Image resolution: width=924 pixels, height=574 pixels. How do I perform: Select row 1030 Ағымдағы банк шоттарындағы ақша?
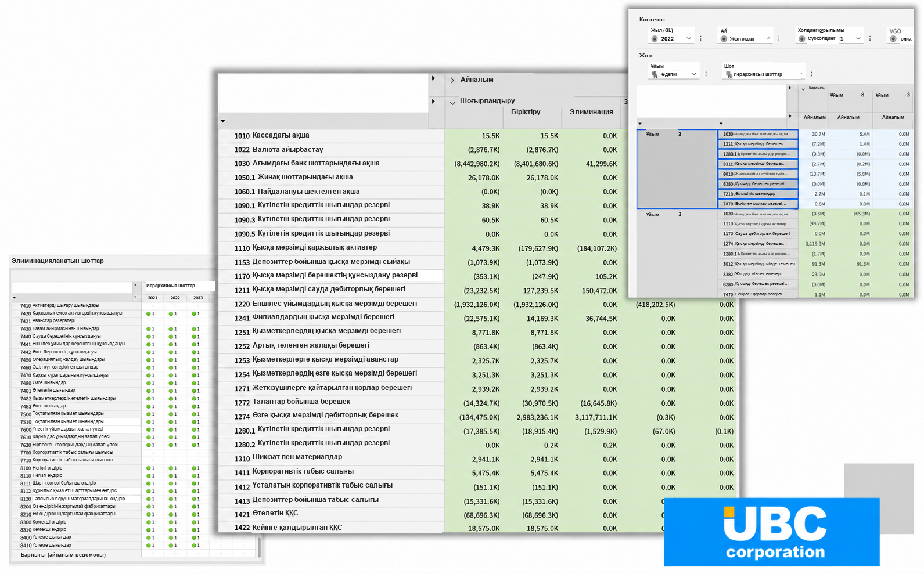coord(332,164)
